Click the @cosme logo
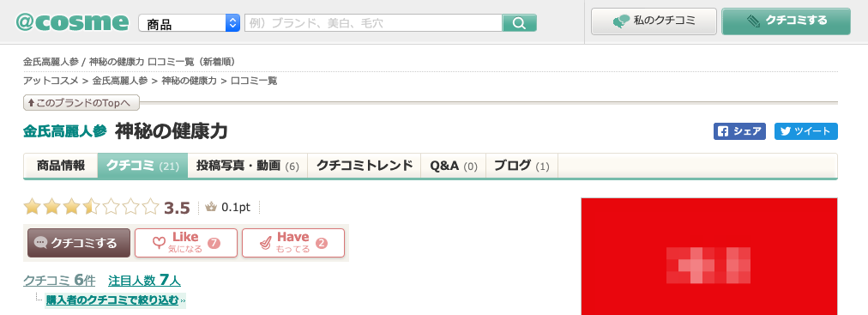 [x=72, y=22]
